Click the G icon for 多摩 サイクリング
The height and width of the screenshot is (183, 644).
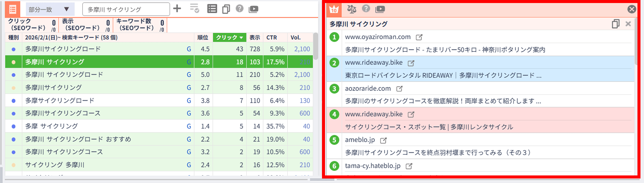pos(189,126)
